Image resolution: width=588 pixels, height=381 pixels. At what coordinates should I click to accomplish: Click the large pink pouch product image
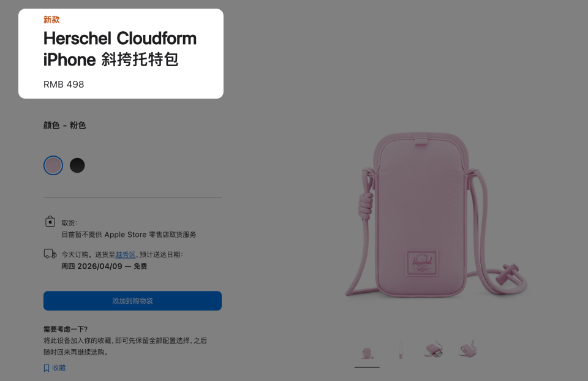[x=436, y=214]
